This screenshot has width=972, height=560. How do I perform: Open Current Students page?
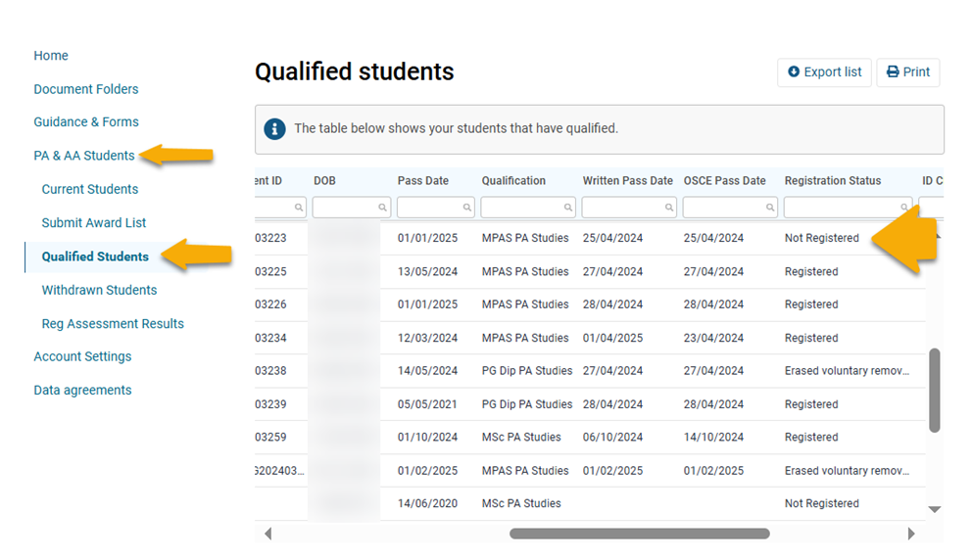coord(90,189)
